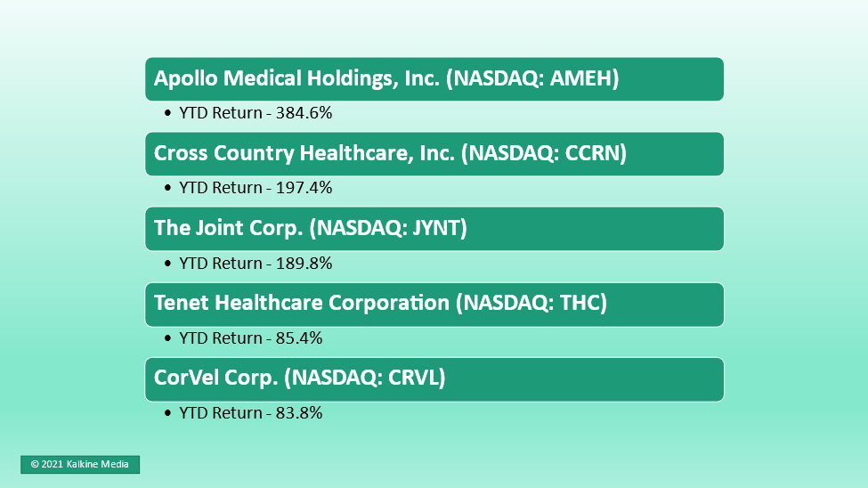Click the 2021 Kalkine Media copyright label
The image size is (868, 488).
80,465
